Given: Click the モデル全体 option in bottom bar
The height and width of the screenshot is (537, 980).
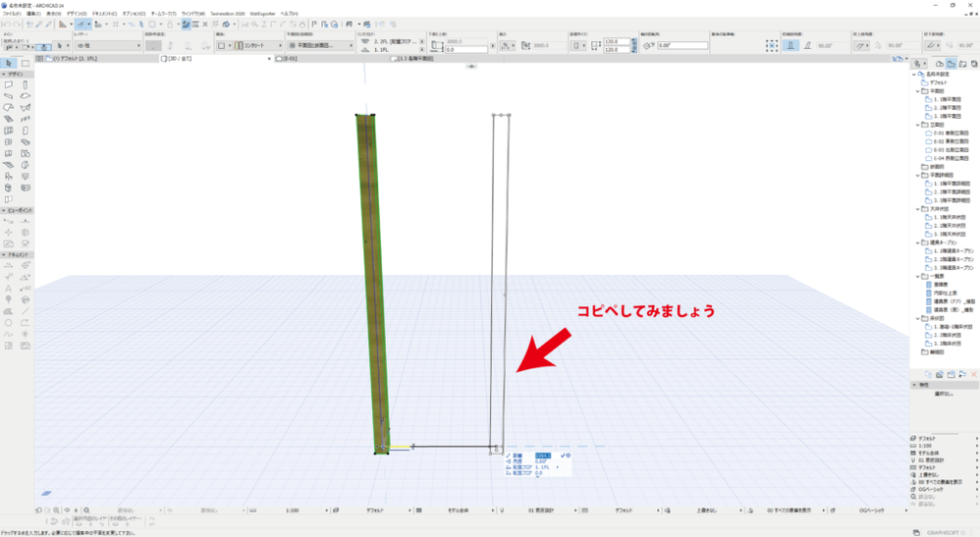Looking at the screenshot, I should click(459, 510).
